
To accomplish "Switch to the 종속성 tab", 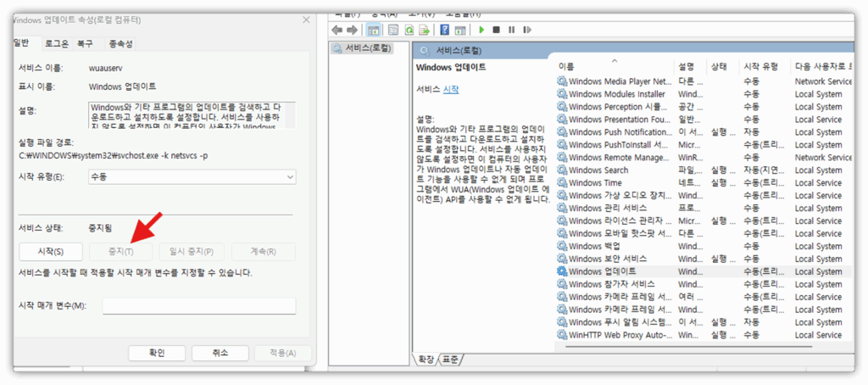I will click(x=120, y=44).
